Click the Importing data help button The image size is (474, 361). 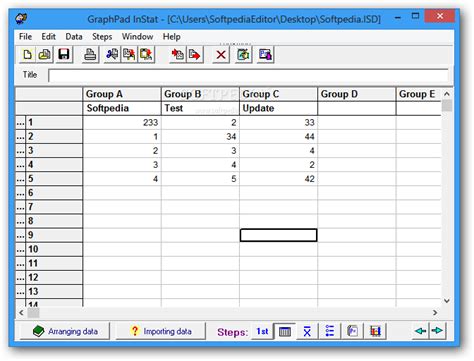point(161,331)
